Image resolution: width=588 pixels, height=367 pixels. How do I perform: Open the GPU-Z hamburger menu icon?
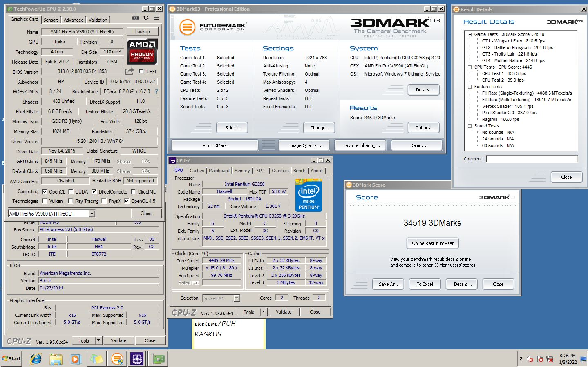click(x=157, y=18)
